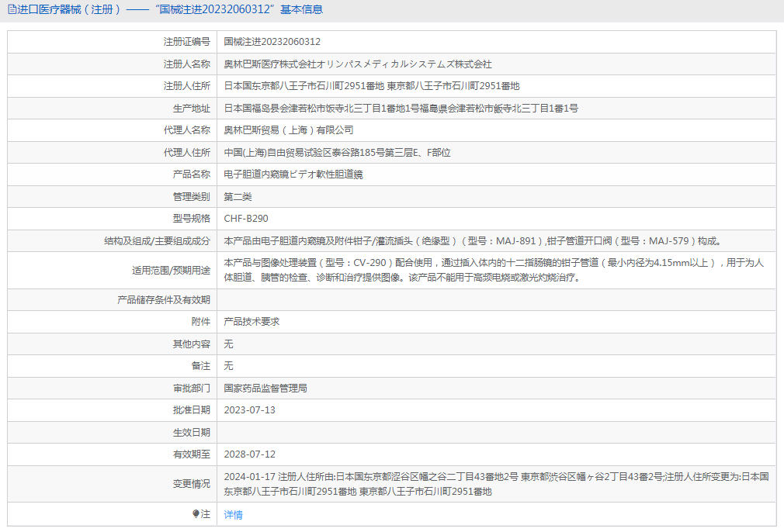Click the 型号规格 label cell
Viewport: 784px width, 532px height.
112,218
